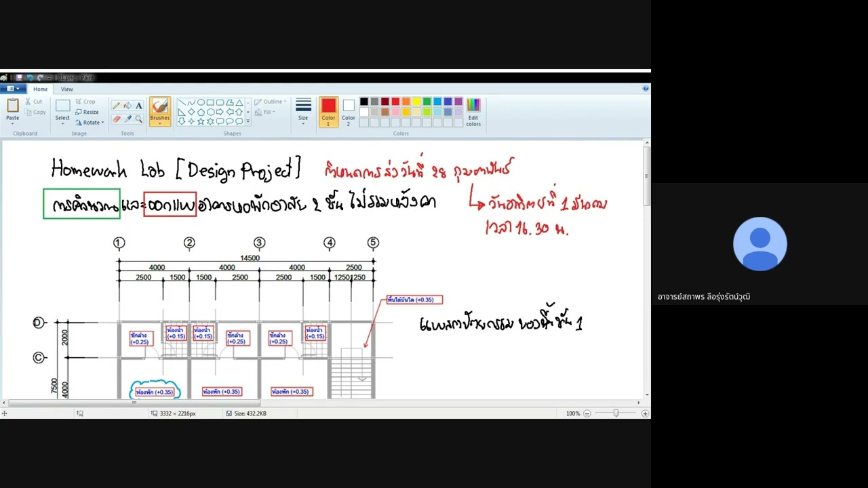This screenshot has height=488, width=868.
Task: Click the Size: 432.2KB status text
Action: tap(250, 413)
